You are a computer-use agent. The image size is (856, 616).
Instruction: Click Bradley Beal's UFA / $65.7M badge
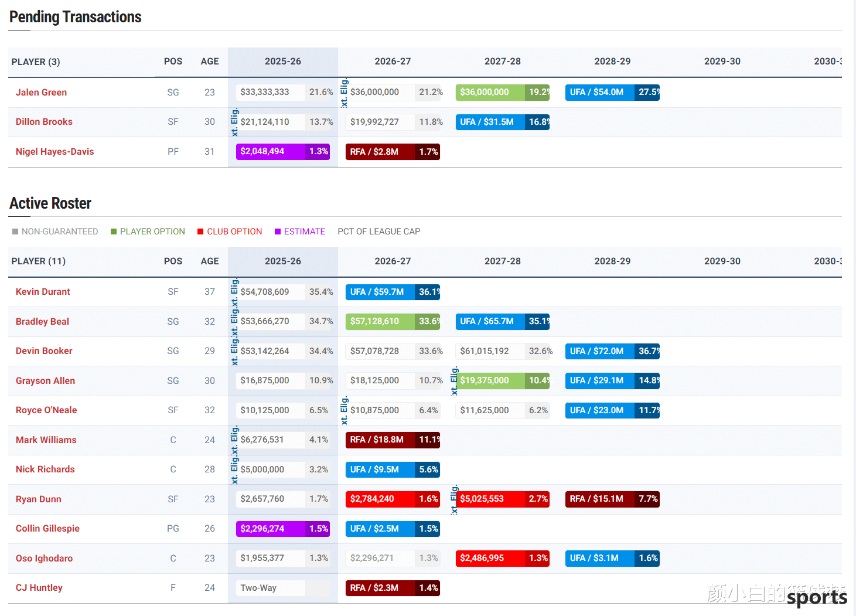point(503,321)
